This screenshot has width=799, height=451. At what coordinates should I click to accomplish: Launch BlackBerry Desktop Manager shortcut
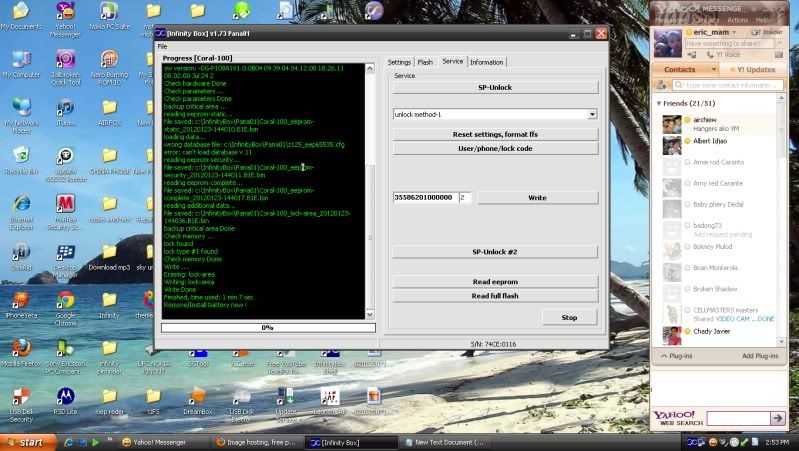pyautogui.click(x=65, y=260)
